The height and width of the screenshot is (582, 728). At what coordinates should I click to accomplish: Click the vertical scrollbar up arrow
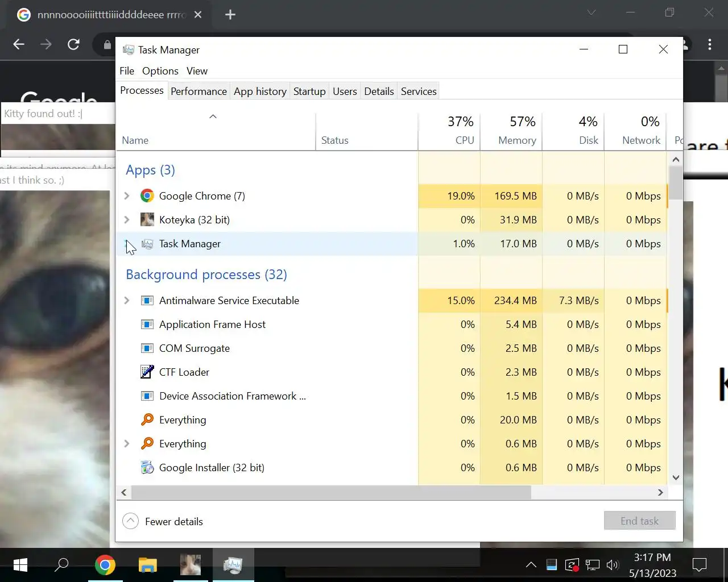tap(676, 160)
